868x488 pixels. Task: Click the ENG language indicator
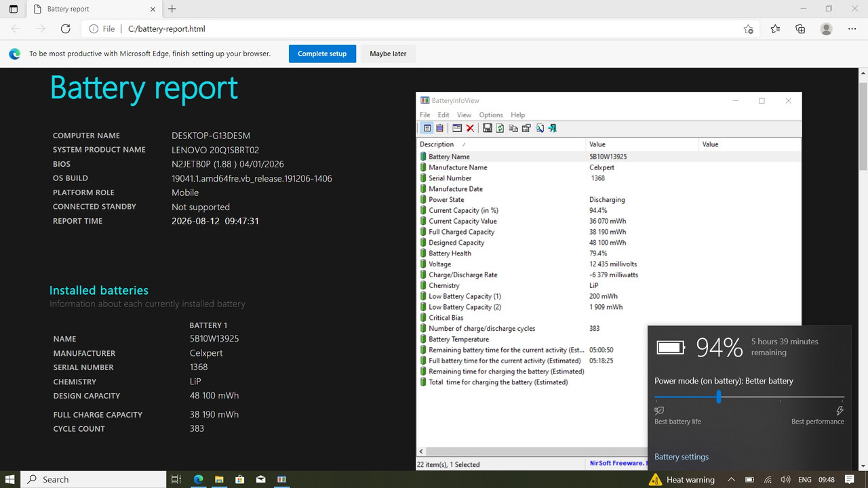805,479
